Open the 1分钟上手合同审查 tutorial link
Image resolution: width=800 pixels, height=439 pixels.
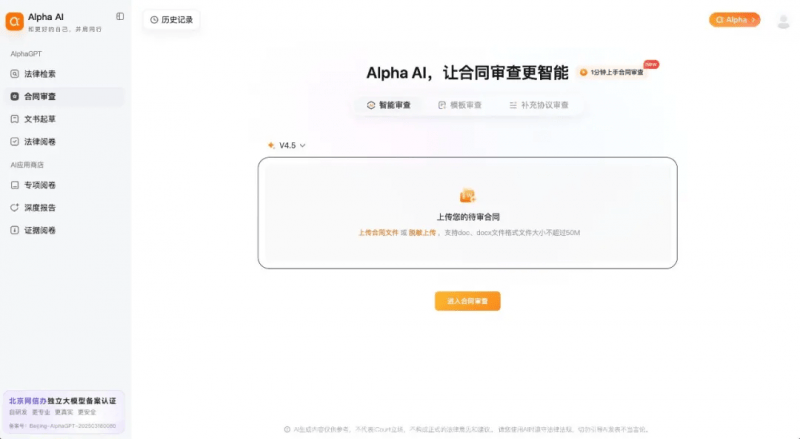612,72
